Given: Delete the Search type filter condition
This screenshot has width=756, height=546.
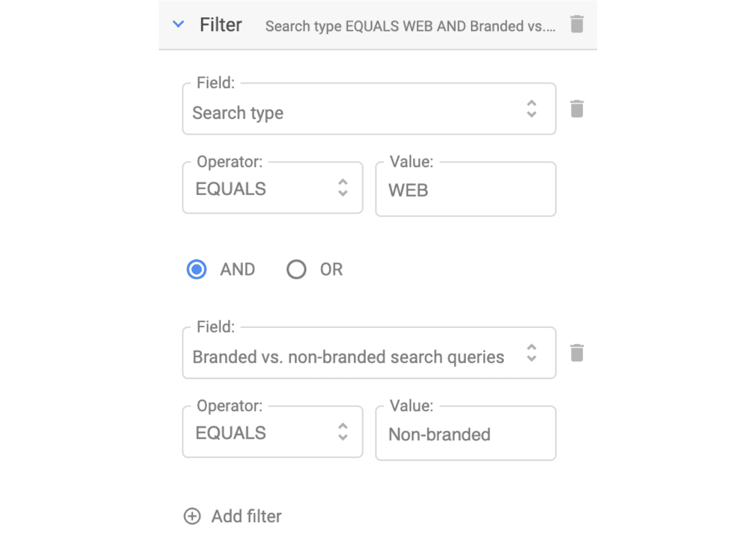Looking at the screenshot, I should [577, 109].
